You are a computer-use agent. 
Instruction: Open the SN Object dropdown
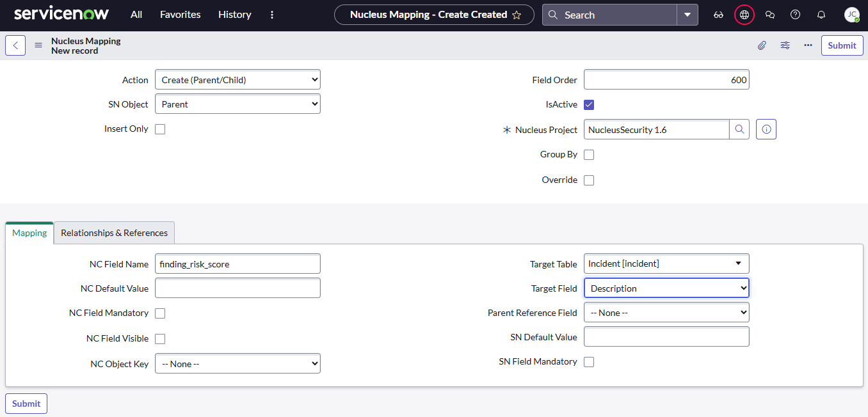(x=237, y=104)
